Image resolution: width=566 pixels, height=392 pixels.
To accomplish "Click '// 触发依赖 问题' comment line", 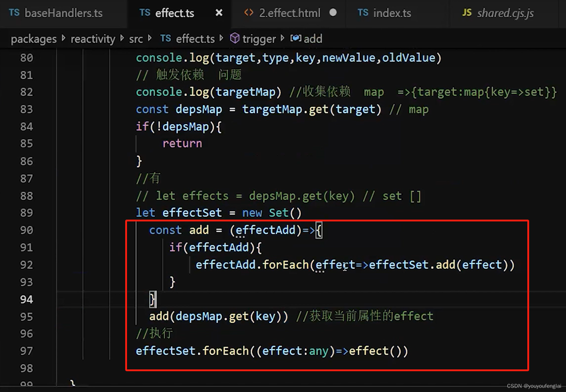I will click(189, 75).
